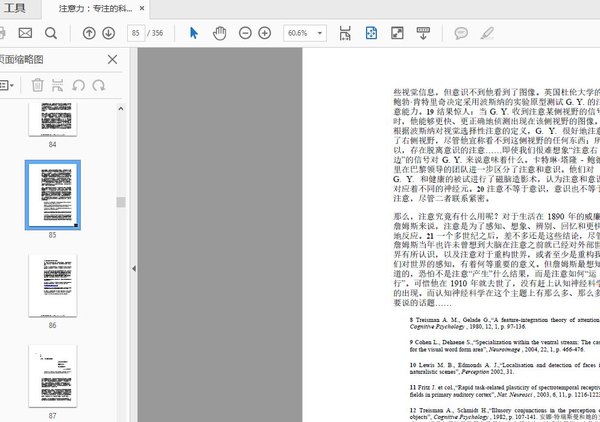Collapse the left navigation pane arrow
The width and height of the screenshot is (600, 422).
click(x=134, y=269)
